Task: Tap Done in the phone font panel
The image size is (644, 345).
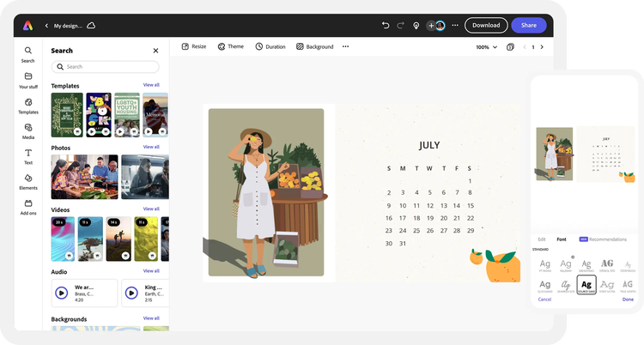Action: (628, 299)
